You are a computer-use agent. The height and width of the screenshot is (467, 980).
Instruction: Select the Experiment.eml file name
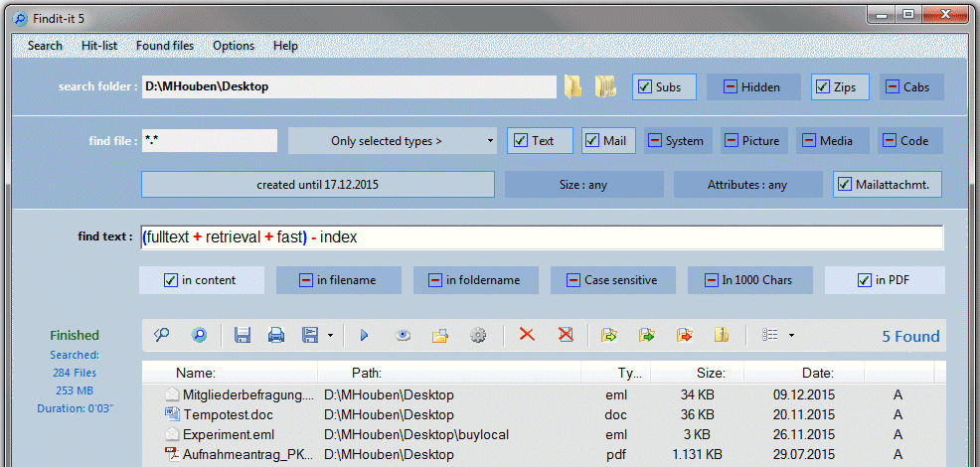pyautogui.click(x=229, y=434)
